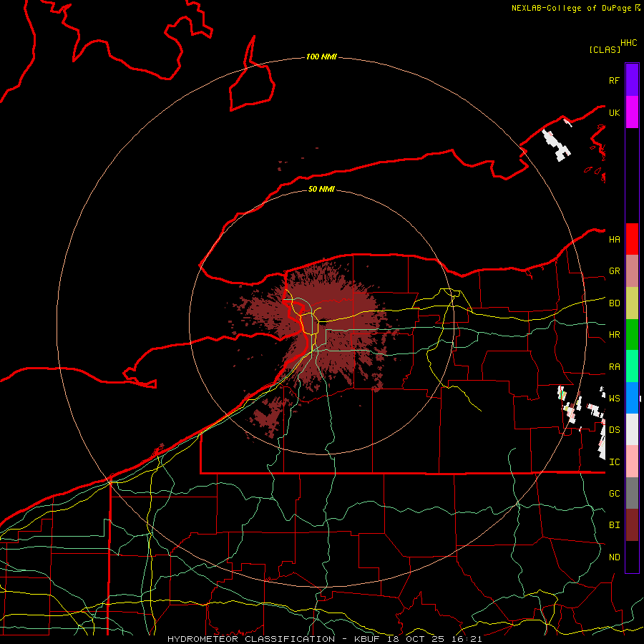The height and width of the screenshot is (644, 644).
Task: Click the [CLAS] legend heading
Action: pyautogui.click(x=605, y=49)
